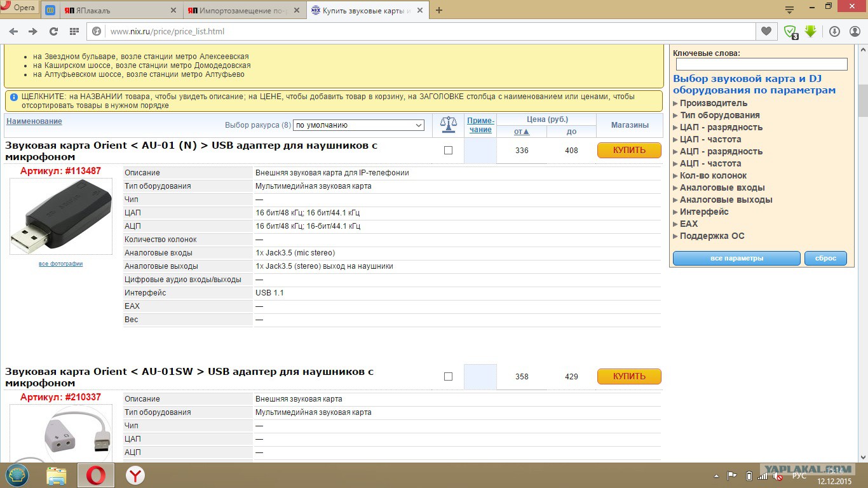Viewport: 868px width, 488px height.
Task: Add AU-01SW at price 429 to cart
Action: (571, 377)
